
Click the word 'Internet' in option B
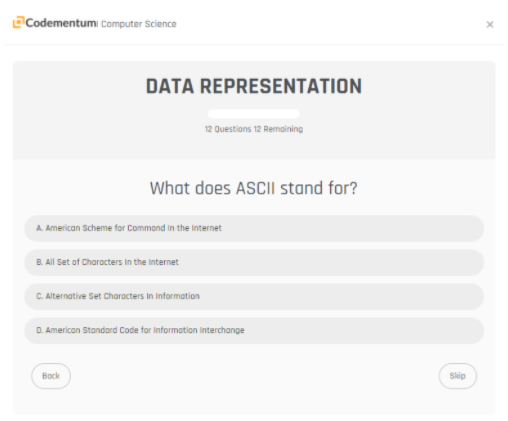(163, 262)
